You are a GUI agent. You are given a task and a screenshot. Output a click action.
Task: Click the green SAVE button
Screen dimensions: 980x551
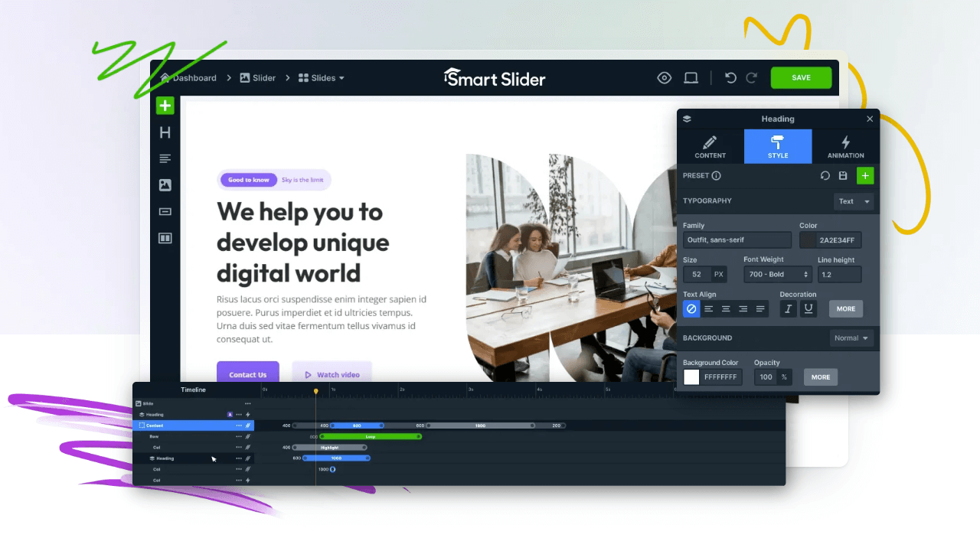(801, 77)
